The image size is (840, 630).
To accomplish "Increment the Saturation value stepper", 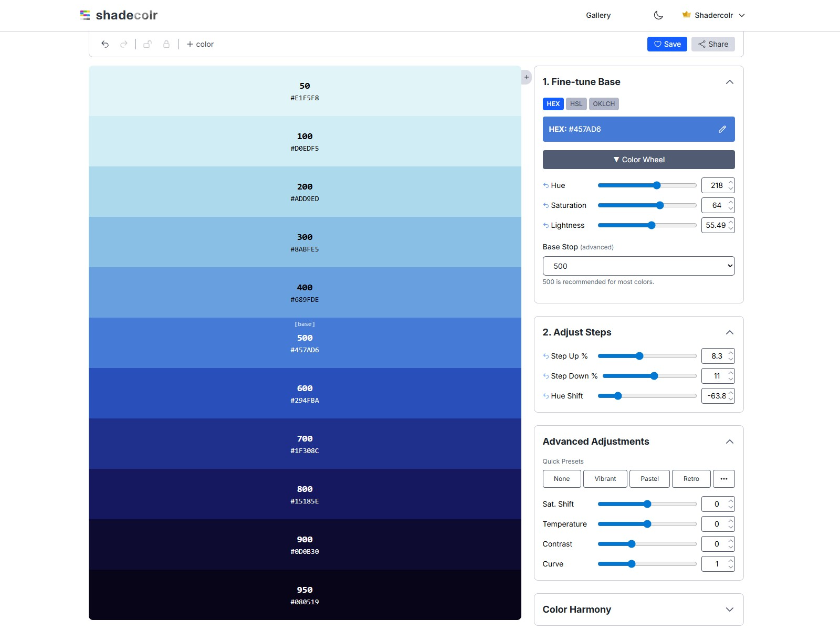I will pyautogui.click(x=731, y=202).
